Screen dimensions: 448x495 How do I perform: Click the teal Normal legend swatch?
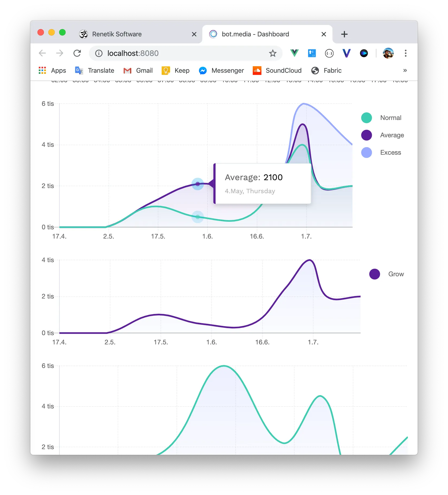tap(366, 118)
